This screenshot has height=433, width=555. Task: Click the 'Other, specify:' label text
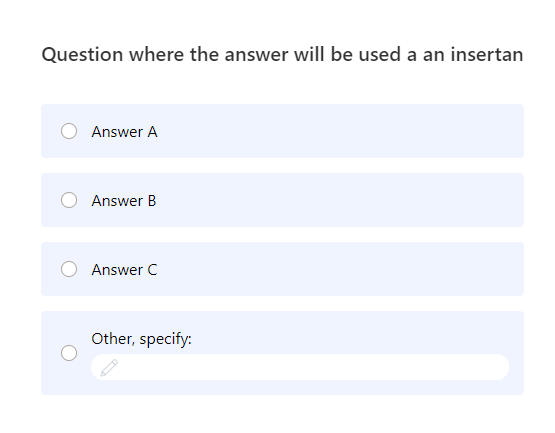(141, 339)
